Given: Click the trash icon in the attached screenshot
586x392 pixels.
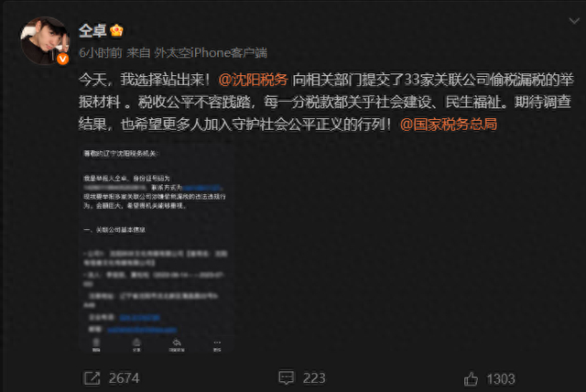Looking at the screenshot, I should [x=96, y=344].
